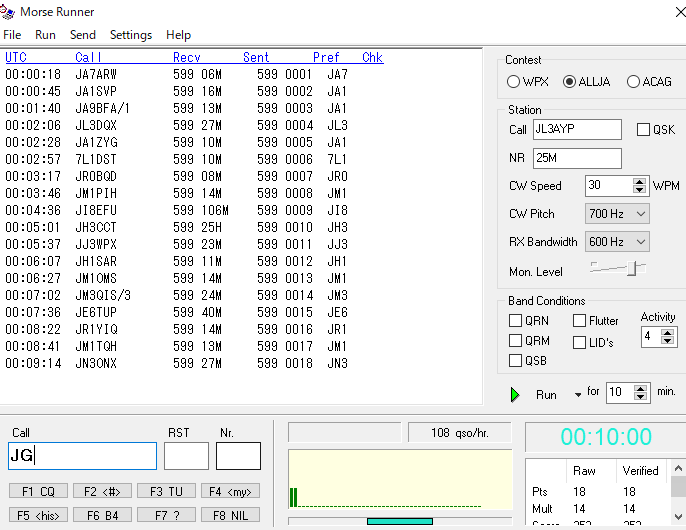Click the NR field containing 25M

577,158
